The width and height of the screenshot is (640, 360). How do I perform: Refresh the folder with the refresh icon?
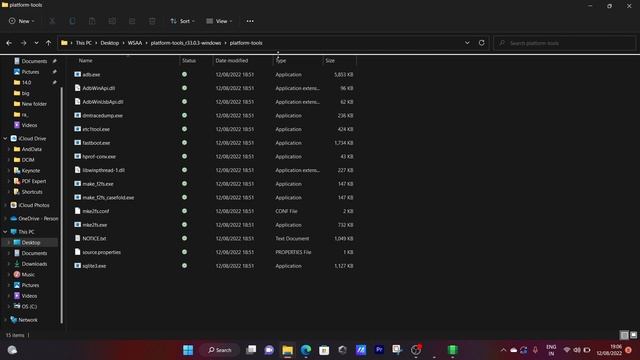[x=482, y=43]
